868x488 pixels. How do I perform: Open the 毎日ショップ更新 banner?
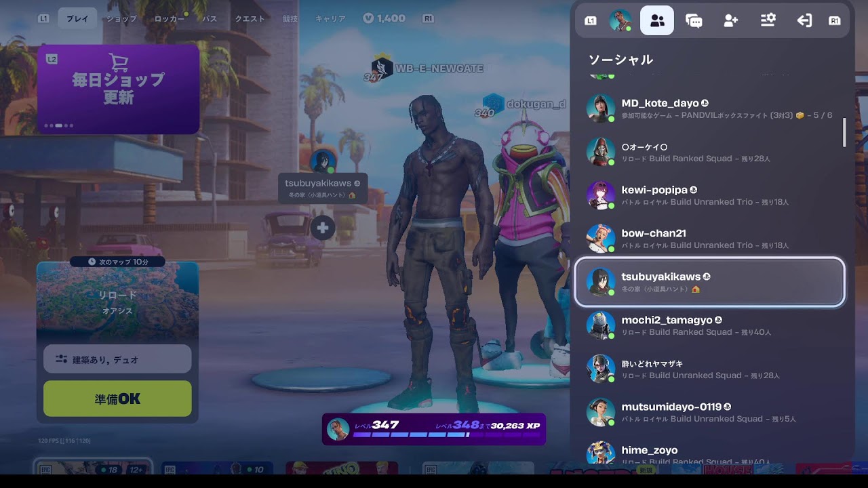click(x=118, y=89)
